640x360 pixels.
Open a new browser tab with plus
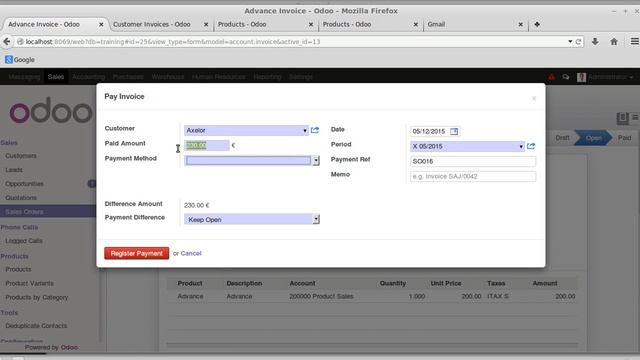tap(537, 24)
